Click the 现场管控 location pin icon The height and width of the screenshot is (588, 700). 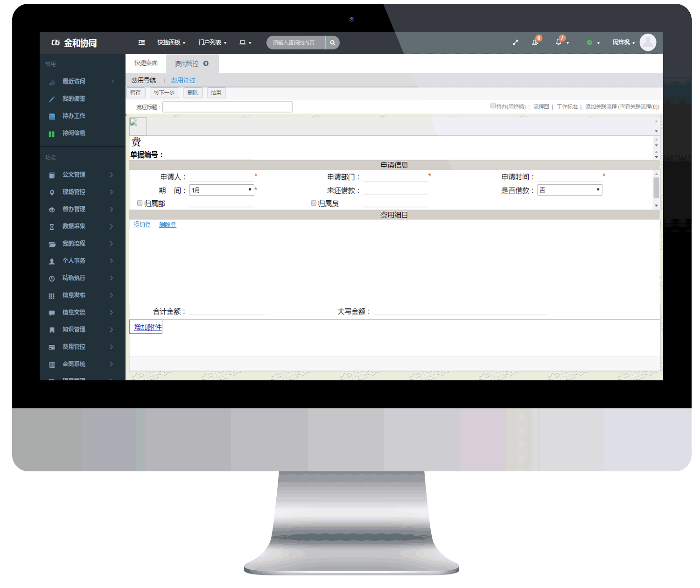point(52,192)
